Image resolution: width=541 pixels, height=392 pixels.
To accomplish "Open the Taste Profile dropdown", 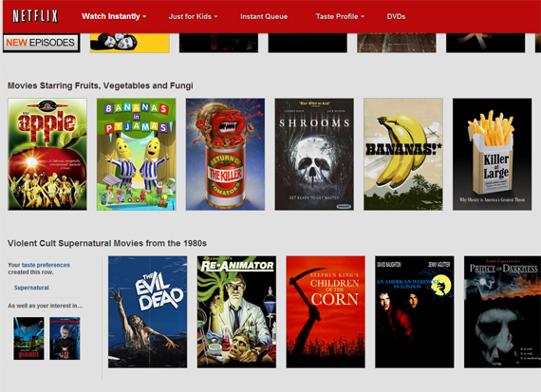I will [x=340, y=16].
